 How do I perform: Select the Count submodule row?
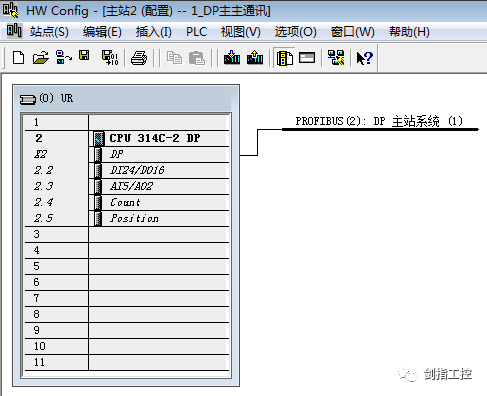pos(127,202)
